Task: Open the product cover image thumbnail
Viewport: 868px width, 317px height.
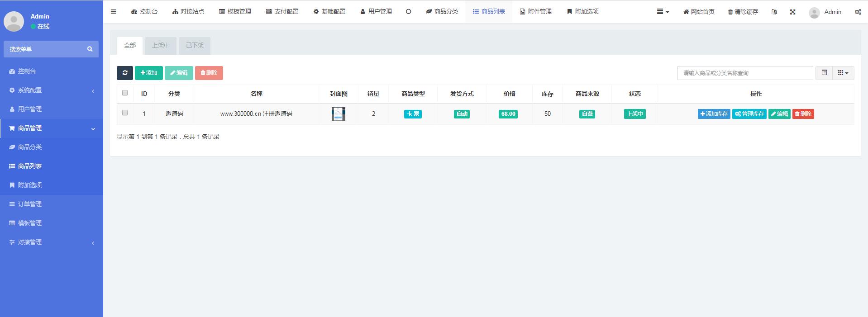Action: point(338,114)
